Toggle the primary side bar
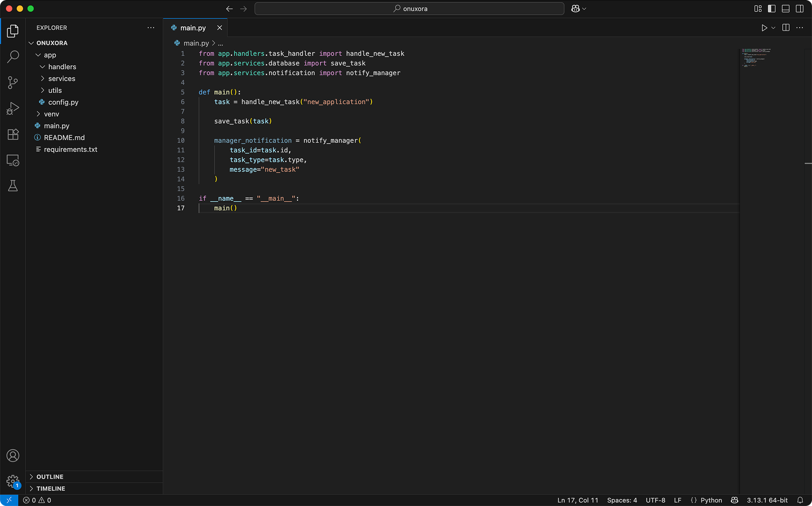The width and height of the screenshot is (812, 506). [x=772, y=9]
